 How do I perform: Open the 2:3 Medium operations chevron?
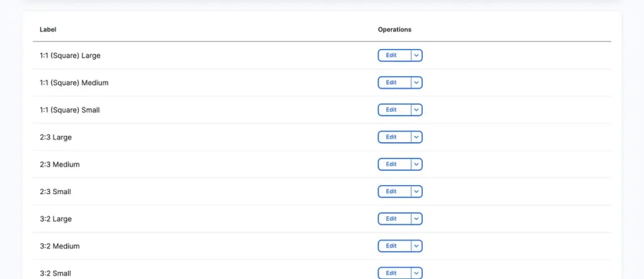(416, 164)
